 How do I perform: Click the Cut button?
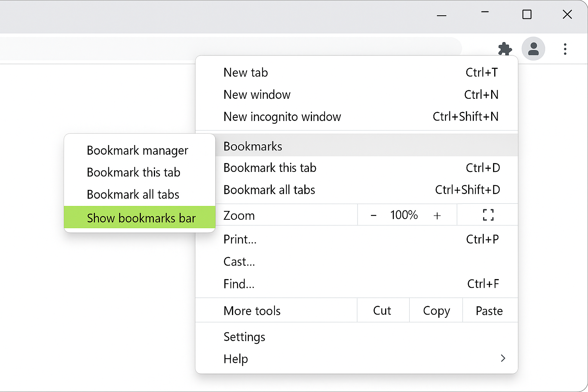pyautogui.click(x=382, y=310)
